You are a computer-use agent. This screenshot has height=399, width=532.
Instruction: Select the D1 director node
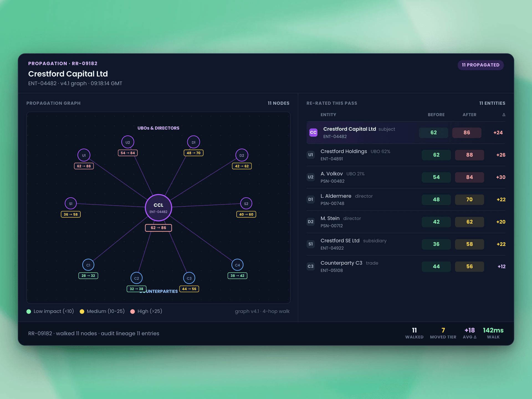(x=193, y=142)
